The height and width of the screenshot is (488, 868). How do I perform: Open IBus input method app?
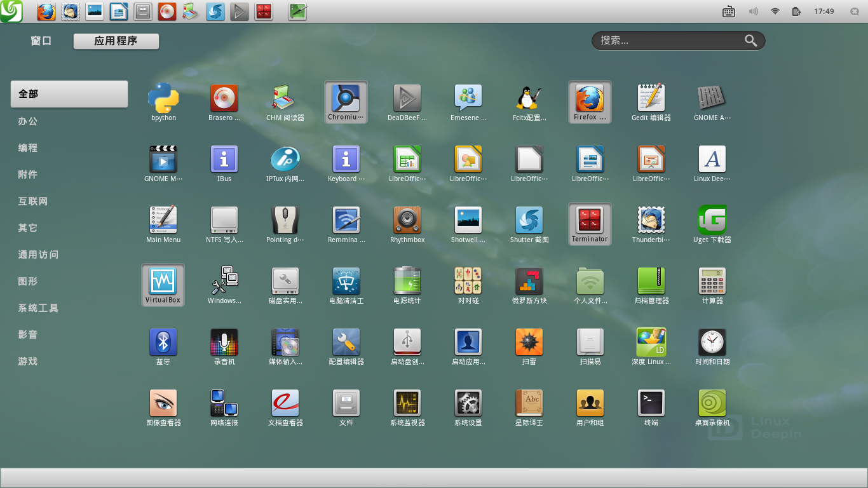(x=224, y=164)
